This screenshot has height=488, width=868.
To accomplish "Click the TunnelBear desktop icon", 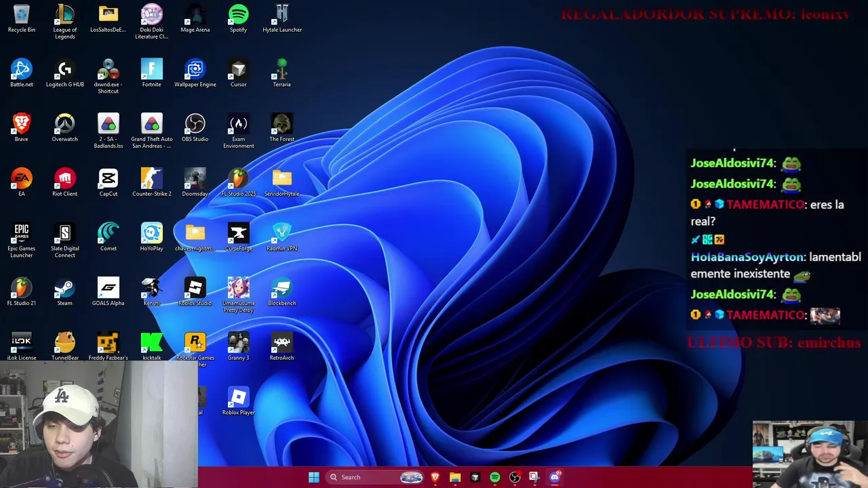I will tap(65, 346).
